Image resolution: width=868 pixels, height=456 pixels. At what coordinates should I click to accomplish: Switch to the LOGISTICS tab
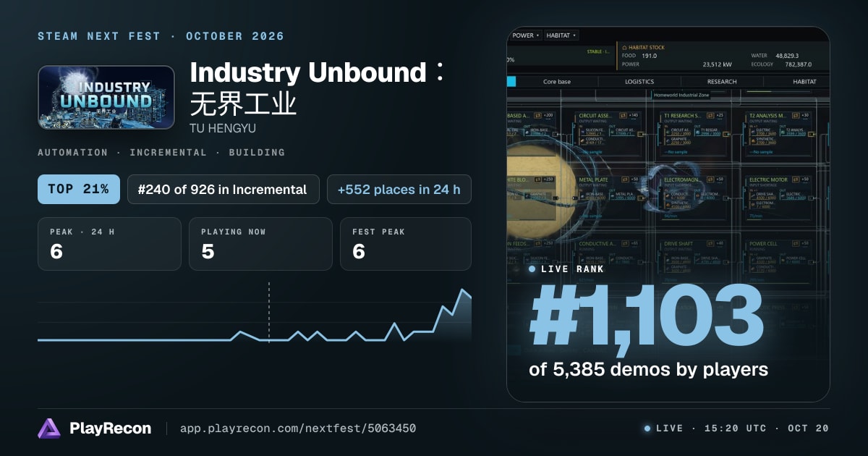point(639,82)
